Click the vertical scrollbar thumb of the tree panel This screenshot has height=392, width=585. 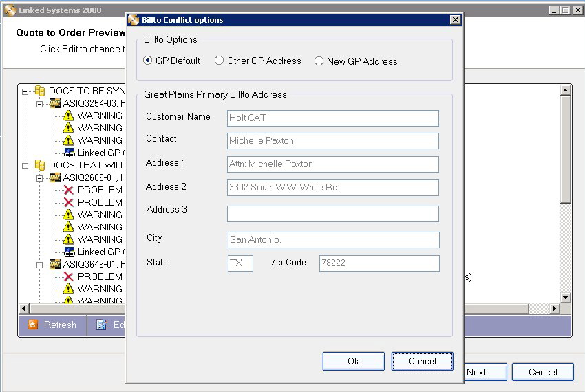pos(566,149)
